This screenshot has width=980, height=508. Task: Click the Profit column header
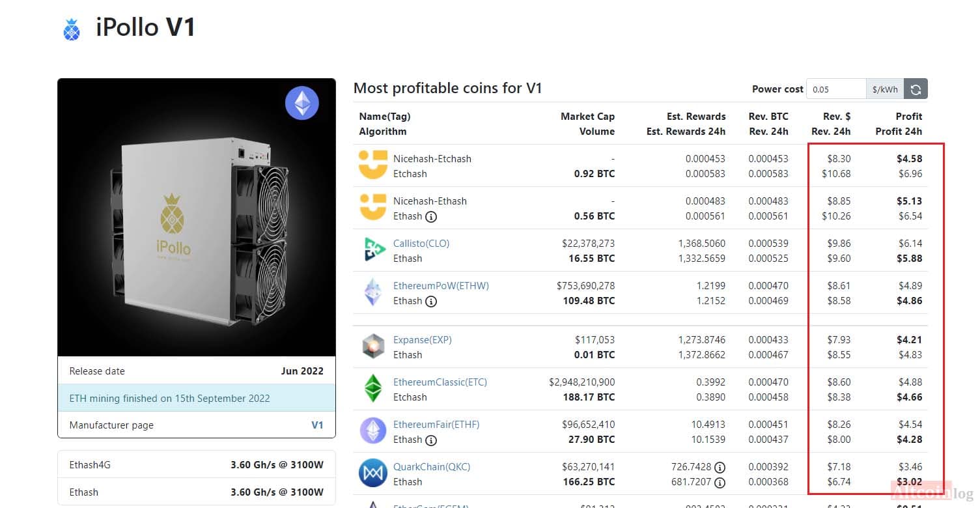(x=909, y=117)
